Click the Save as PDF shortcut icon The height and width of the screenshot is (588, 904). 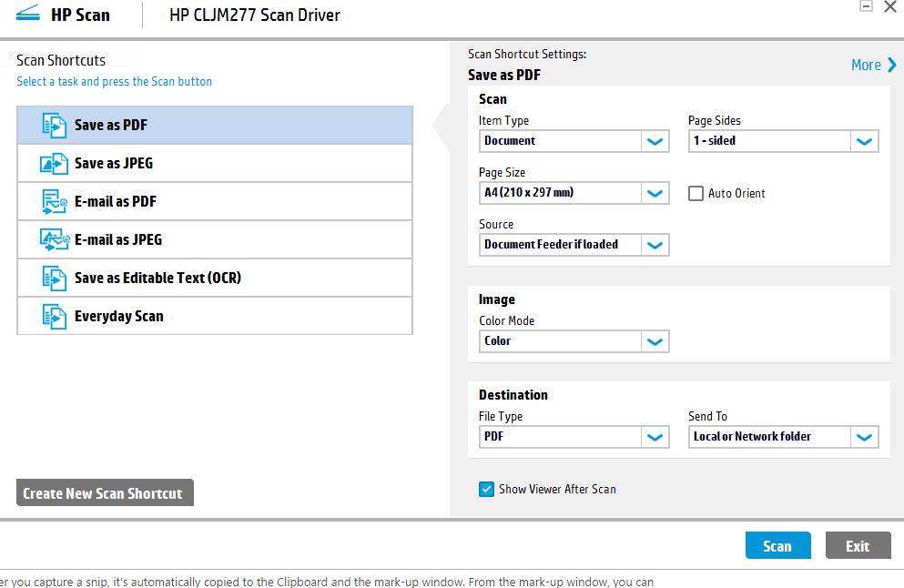click(55, 126)
